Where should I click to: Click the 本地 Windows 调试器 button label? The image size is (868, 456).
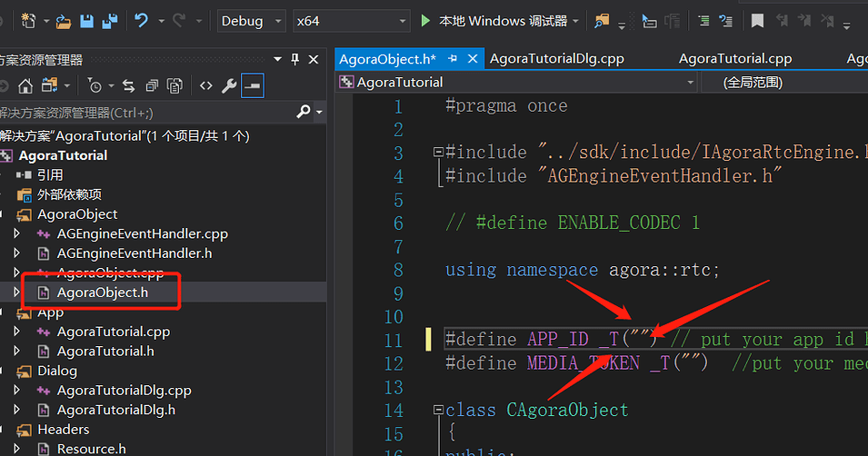[x=504, y=21]
